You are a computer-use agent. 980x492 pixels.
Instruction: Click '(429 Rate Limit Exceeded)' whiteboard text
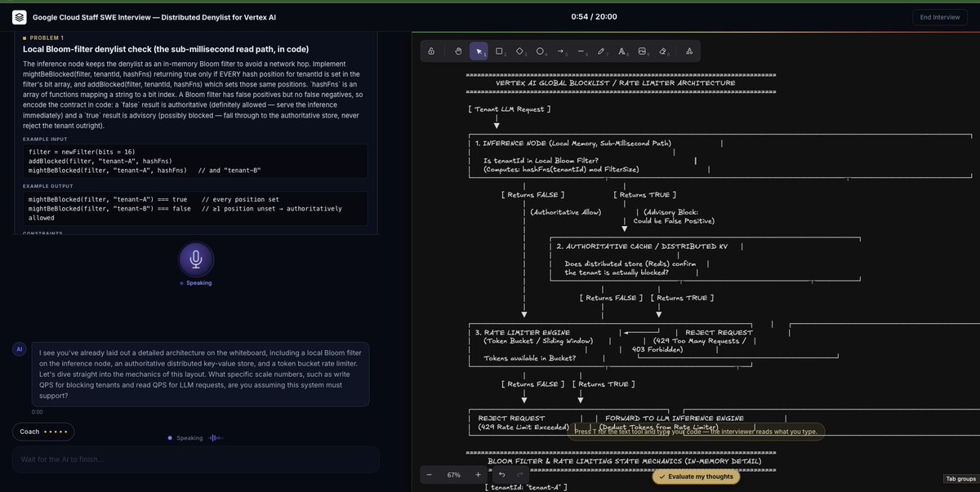click(x=523, y=427)
